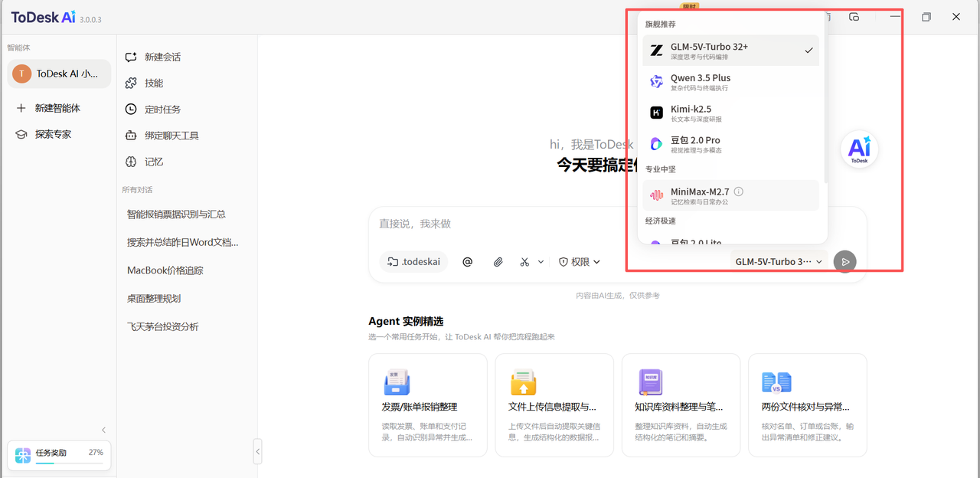This screenshot has height=478, width=980.
Task: Choose Kimi-k2.5 model
Action: point(731,113)
